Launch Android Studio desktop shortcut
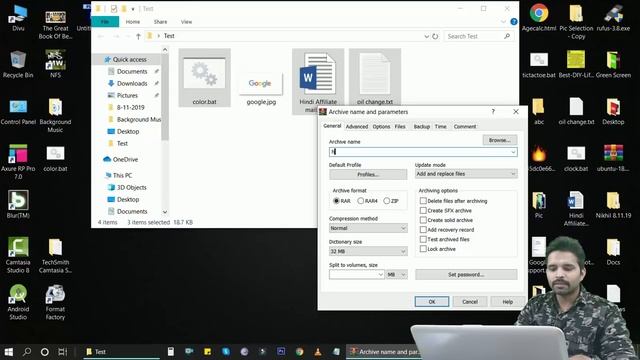Image resolution: width=640 pixels, height=360 pixels. [x=18, y=302]
